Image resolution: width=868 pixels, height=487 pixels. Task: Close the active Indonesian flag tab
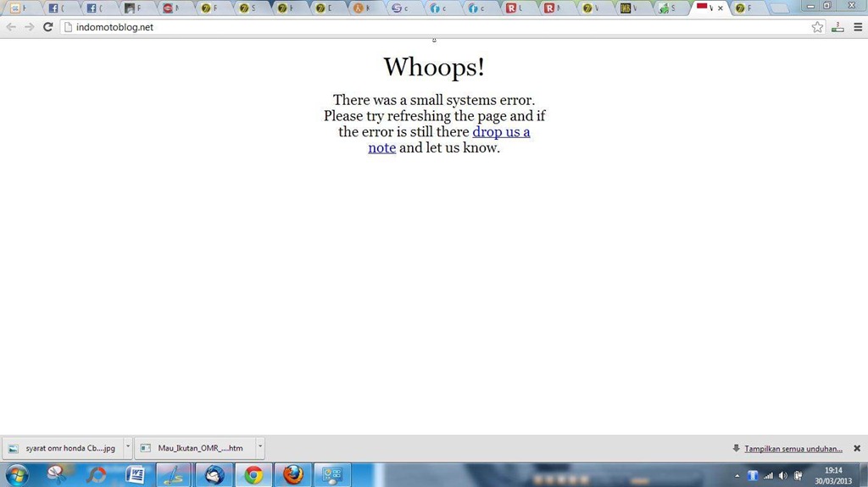pyautogui.click(x=721, y=8)
